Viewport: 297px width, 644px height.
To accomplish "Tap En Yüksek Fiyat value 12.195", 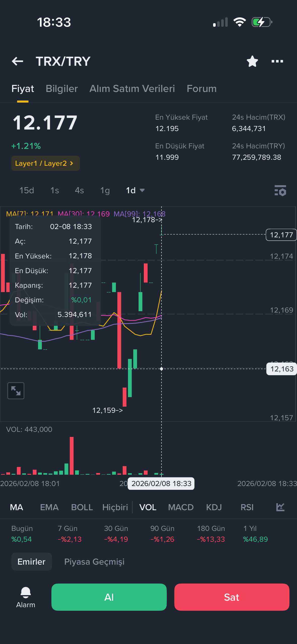I will [x=167, y=128].
